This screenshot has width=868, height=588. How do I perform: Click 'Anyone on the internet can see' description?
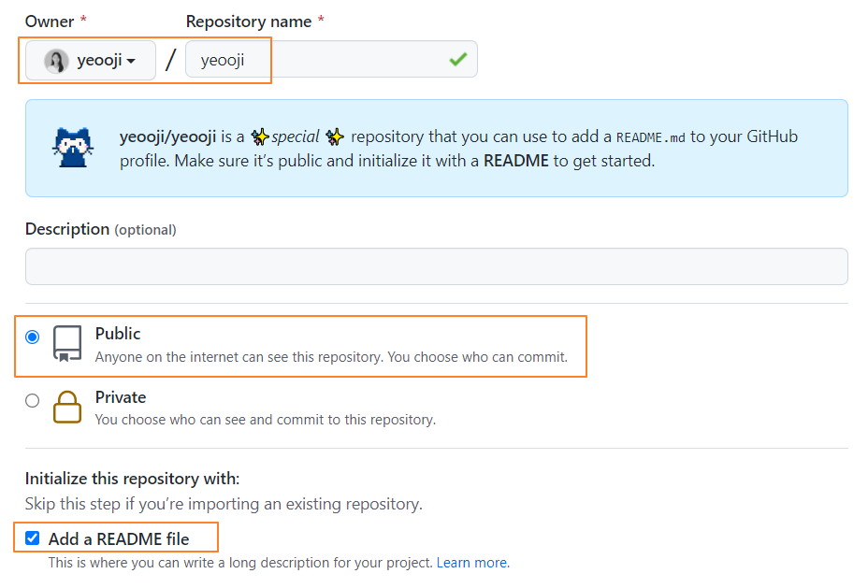coord(332,357)
